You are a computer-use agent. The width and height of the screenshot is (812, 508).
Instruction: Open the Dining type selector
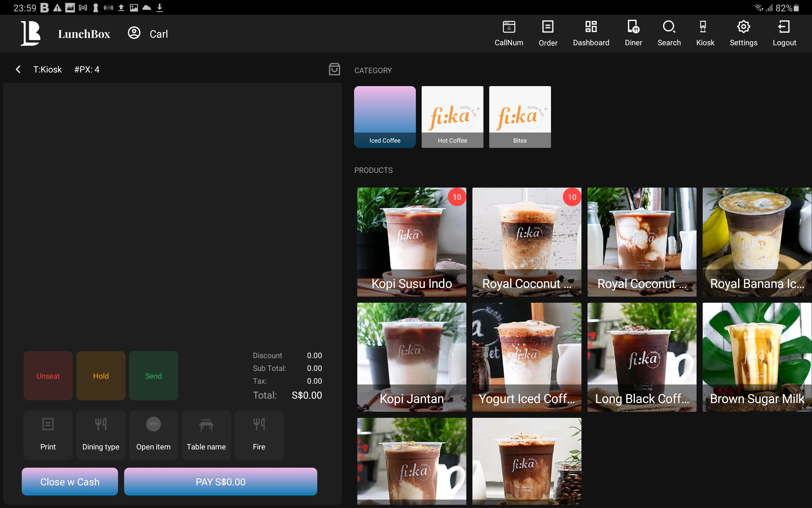100,435
